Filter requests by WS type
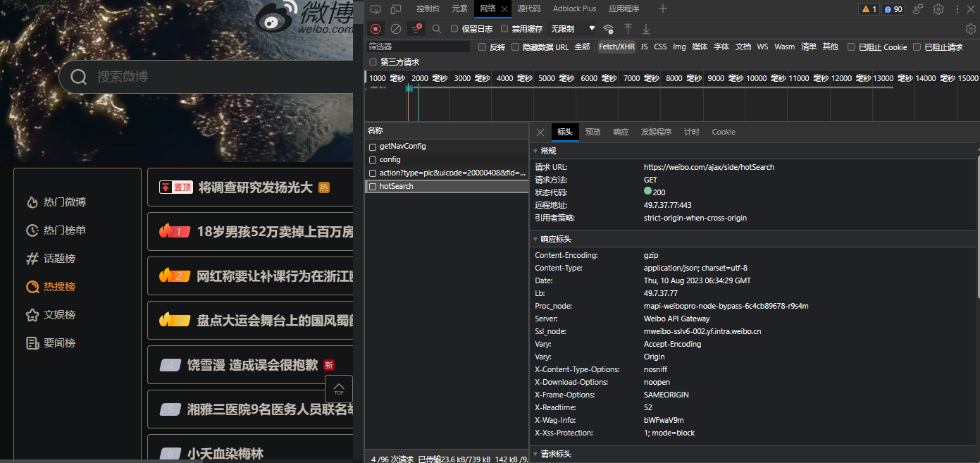The width and height of the screenshot is (980, 463). point(762,47)
